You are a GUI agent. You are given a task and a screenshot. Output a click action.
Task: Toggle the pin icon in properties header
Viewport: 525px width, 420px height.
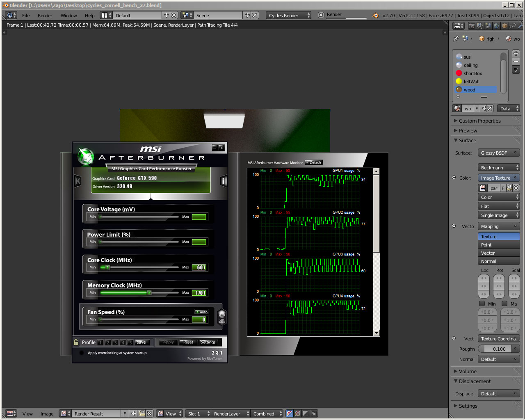(456, 39)
